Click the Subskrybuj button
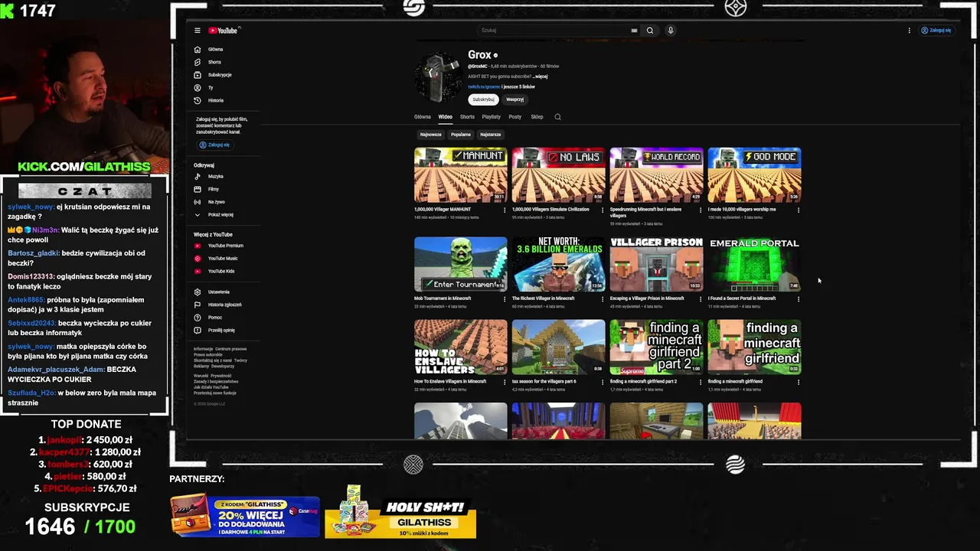Viewport: 980px width, 551px height. [x=483, y=99]
